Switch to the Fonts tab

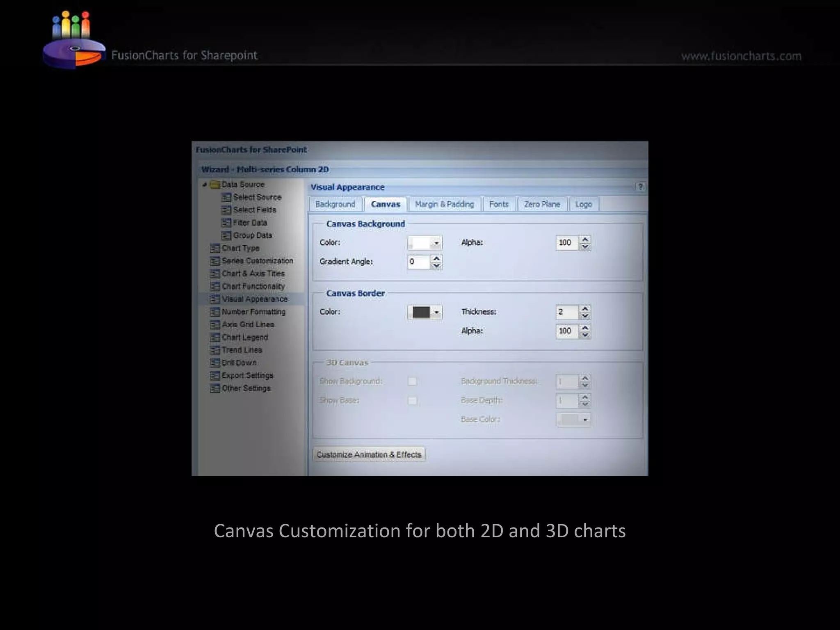[499, 204]
